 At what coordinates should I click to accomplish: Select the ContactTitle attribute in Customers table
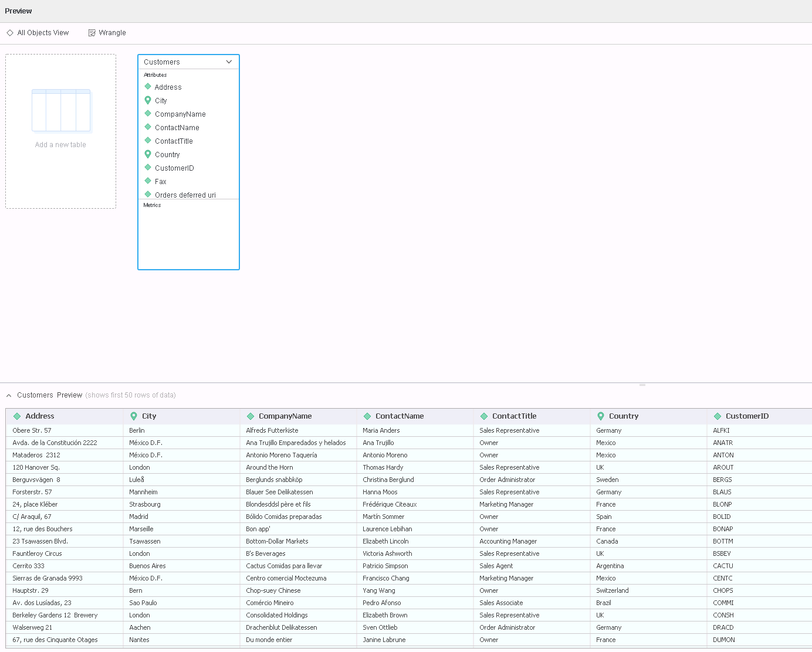pos(174,141)
